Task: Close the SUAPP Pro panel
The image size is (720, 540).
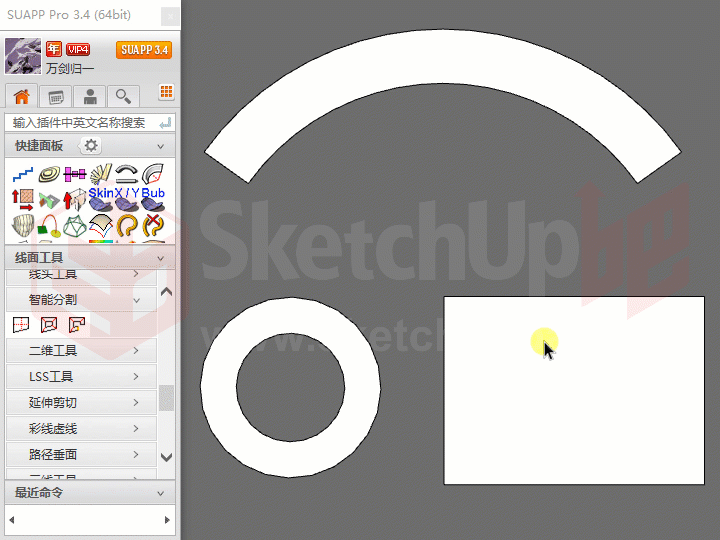Action: click(170, 17)
